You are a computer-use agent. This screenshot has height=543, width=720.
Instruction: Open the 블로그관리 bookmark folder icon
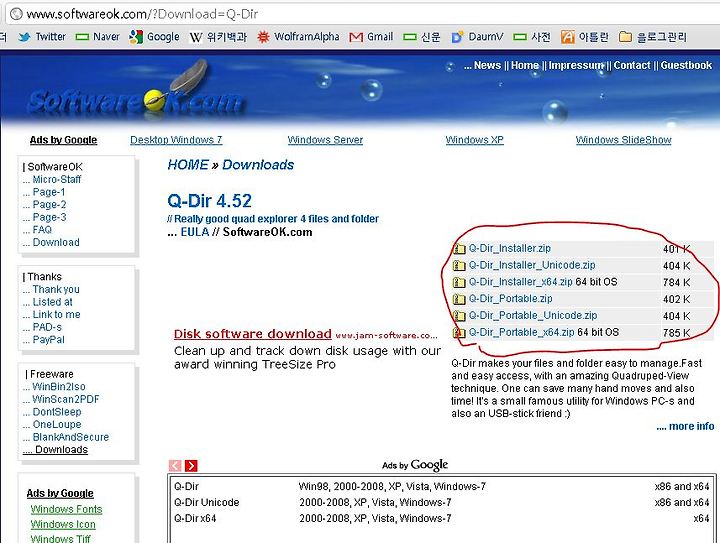coord(625,37)
